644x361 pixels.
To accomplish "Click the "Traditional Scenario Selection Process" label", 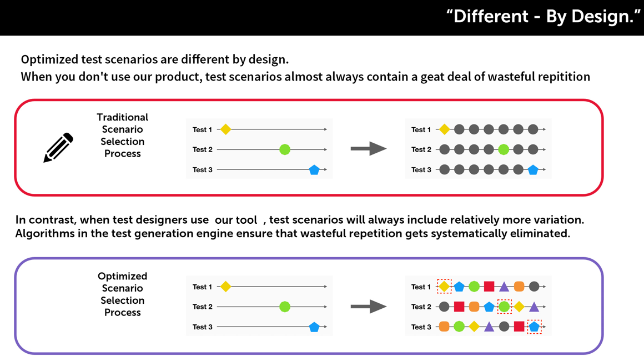I will [x=122, y=135].
